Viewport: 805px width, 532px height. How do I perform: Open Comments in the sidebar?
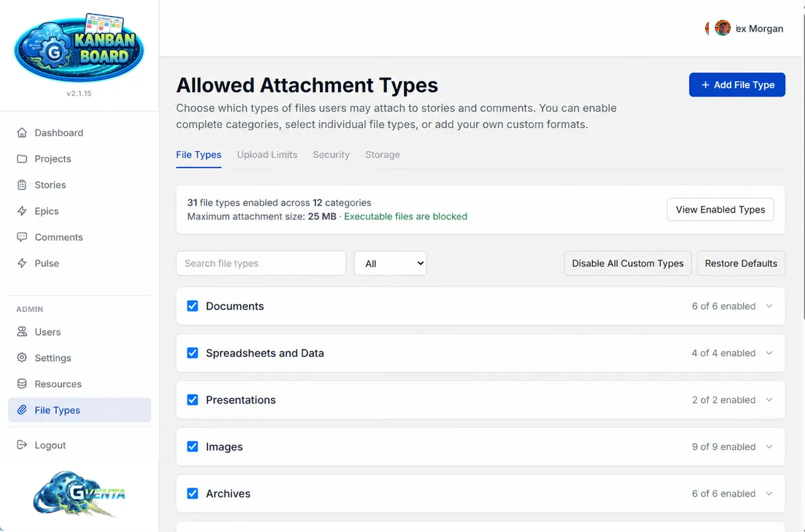[x=80, y=237]
